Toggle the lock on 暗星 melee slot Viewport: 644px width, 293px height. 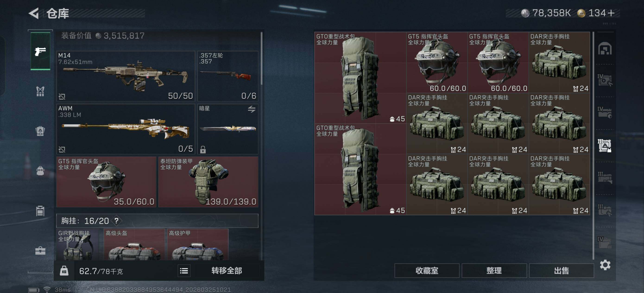coord(203,149)
